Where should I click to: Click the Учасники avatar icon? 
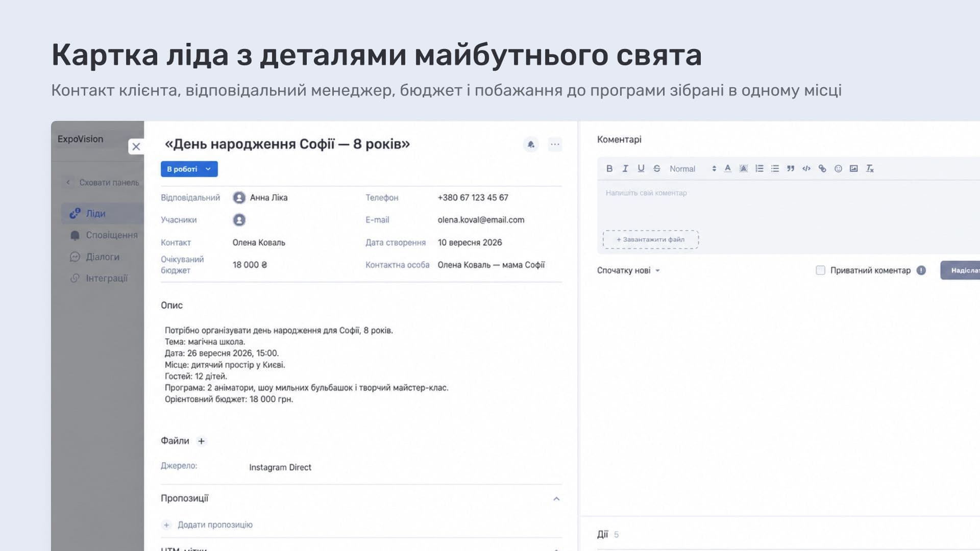pos(239,220)
